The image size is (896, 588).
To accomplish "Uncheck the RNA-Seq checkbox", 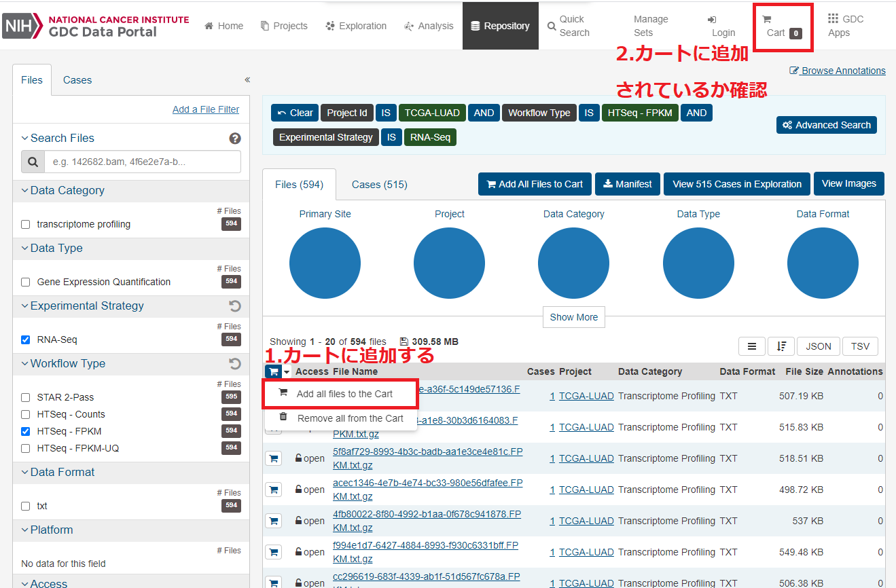I will [26, 339].
